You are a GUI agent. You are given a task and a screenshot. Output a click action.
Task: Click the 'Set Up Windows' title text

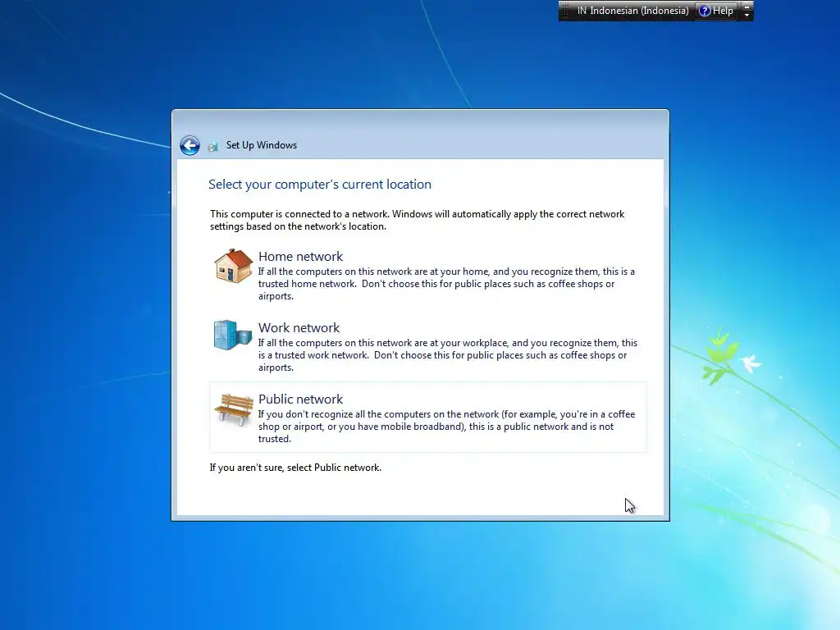[262, 145]
